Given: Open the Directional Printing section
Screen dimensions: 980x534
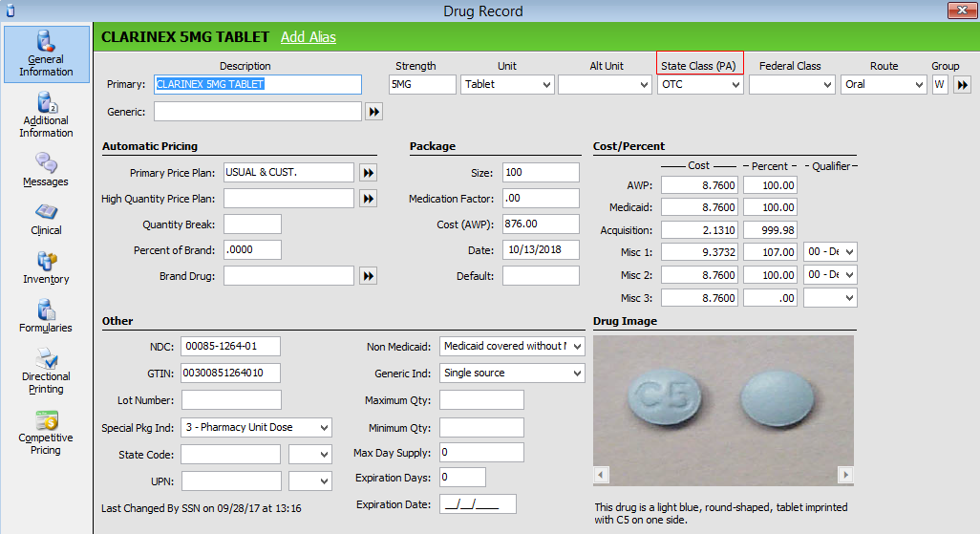Looking at the screenshot, I should tap(46, 371).
